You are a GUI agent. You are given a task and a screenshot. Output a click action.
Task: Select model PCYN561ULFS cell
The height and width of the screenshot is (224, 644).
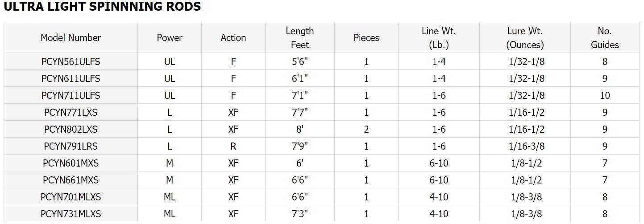coord(71,61)
